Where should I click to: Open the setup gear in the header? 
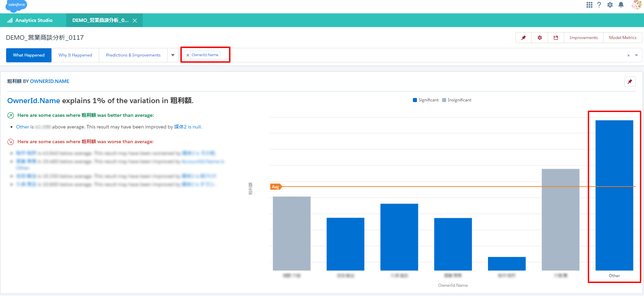610,5
